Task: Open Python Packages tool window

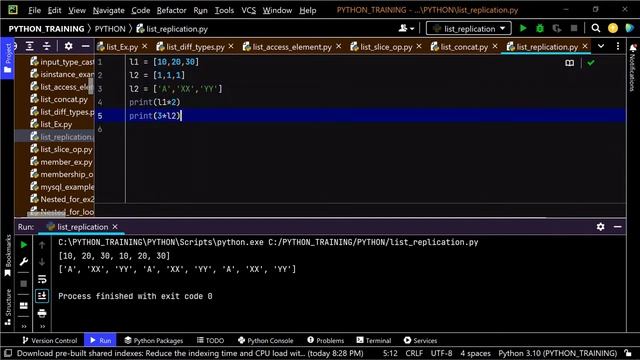Action: [x=153, y=340]
